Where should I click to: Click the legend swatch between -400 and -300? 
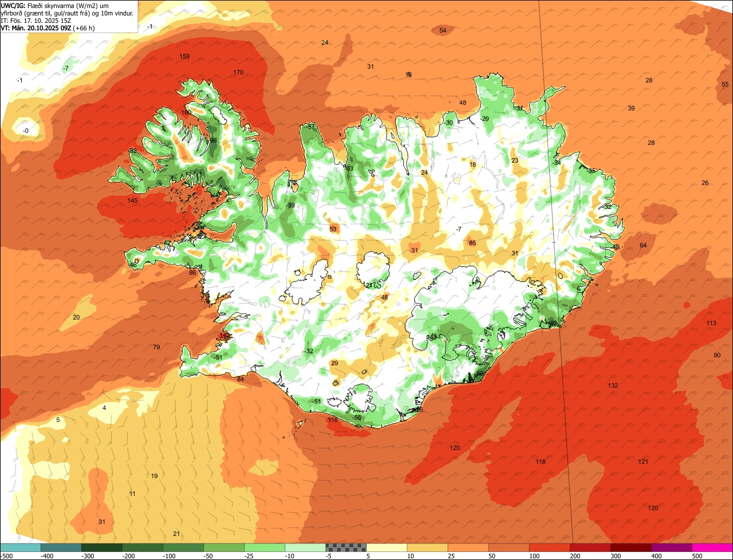[61, 547]
